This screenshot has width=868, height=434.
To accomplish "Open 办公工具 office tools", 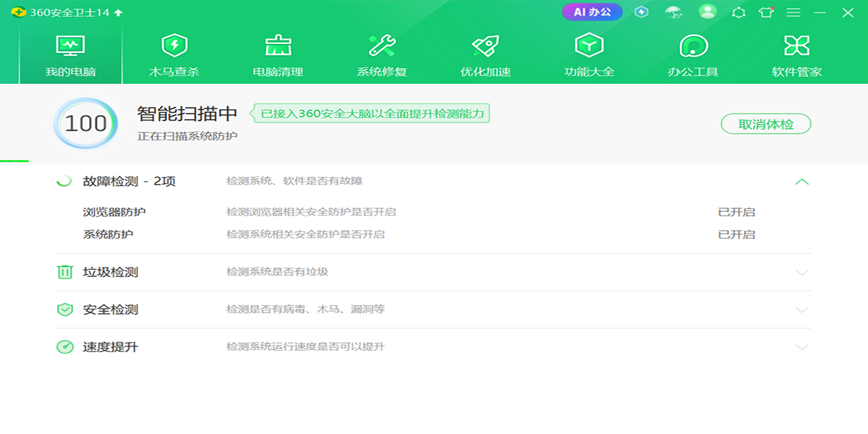I will coord(693,56).
